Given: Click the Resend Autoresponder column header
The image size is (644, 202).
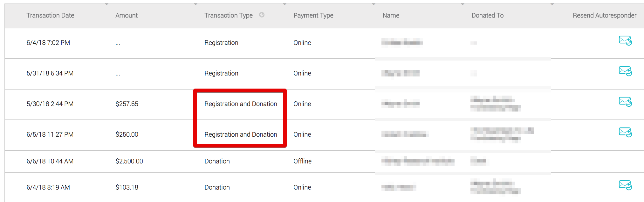Looking at the screenshot, I should click(x=605, y=15).
